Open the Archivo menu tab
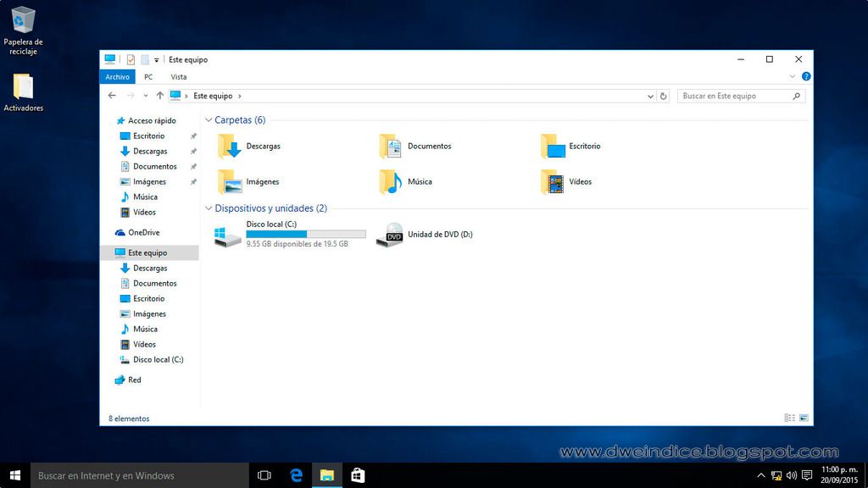 click(117, 76)
